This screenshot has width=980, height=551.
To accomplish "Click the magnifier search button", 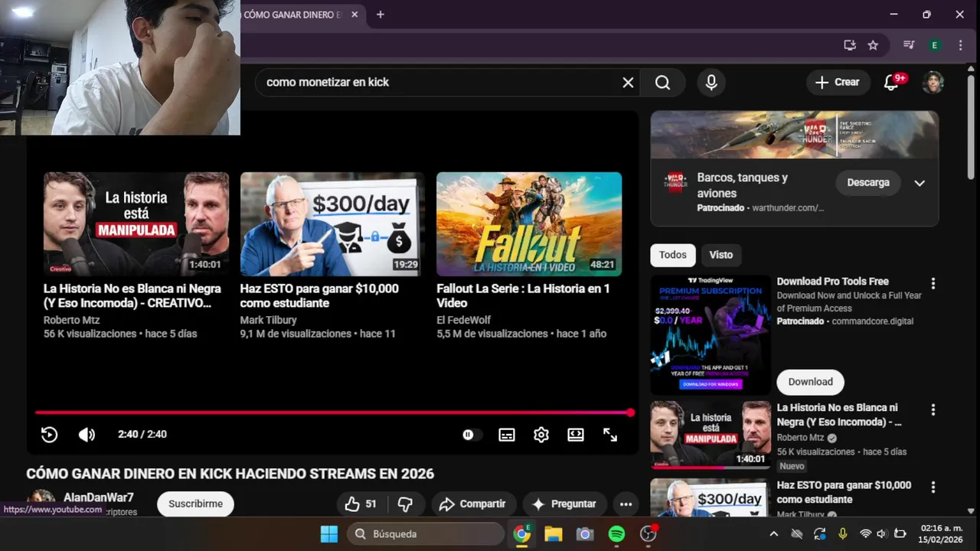I will [663, 82].
